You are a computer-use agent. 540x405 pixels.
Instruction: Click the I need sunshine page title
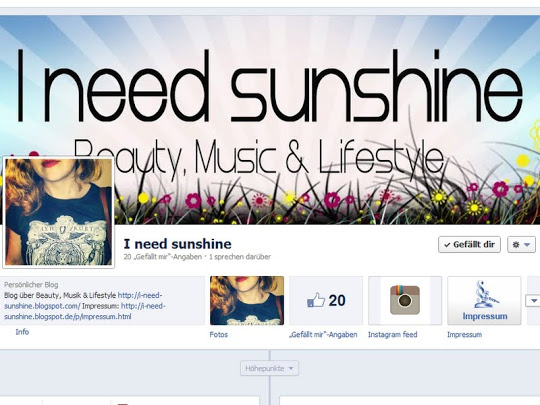tap(177, 244)
